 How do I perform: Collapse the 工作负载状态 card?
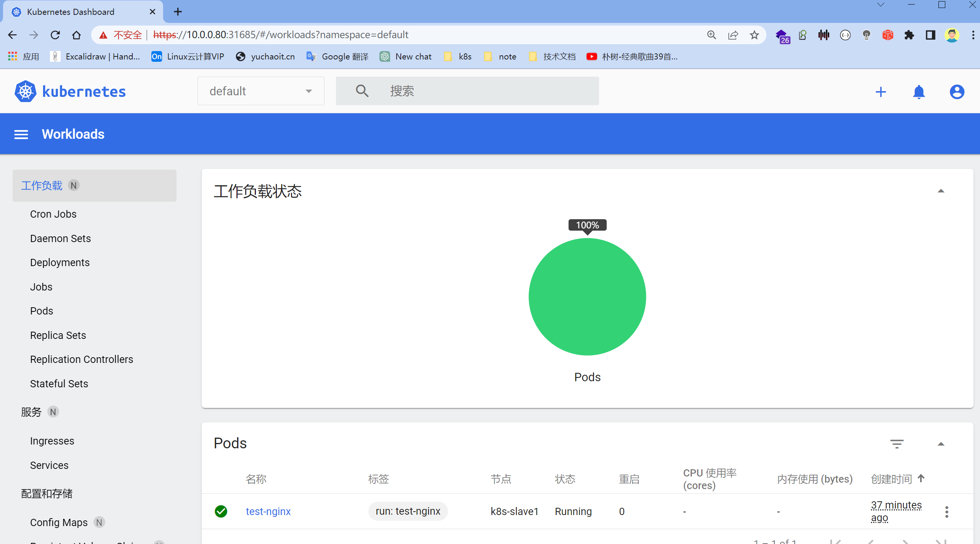coord(941,191)
